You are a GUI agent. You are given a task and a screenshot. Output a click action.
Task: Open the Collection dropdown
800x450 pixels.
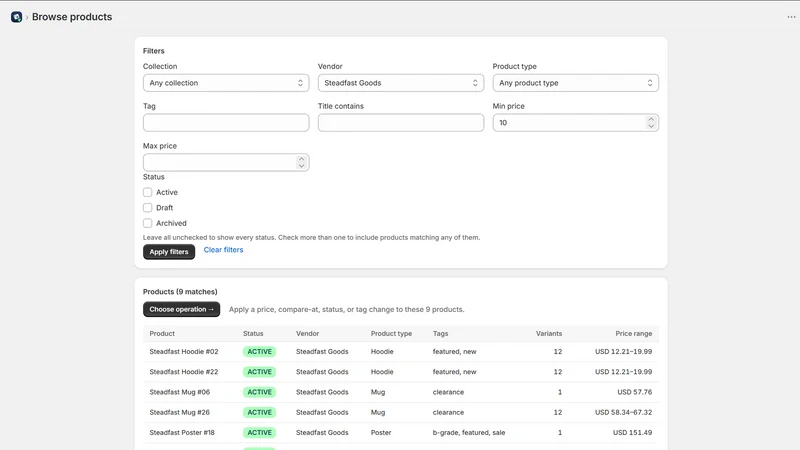(226, 83)
